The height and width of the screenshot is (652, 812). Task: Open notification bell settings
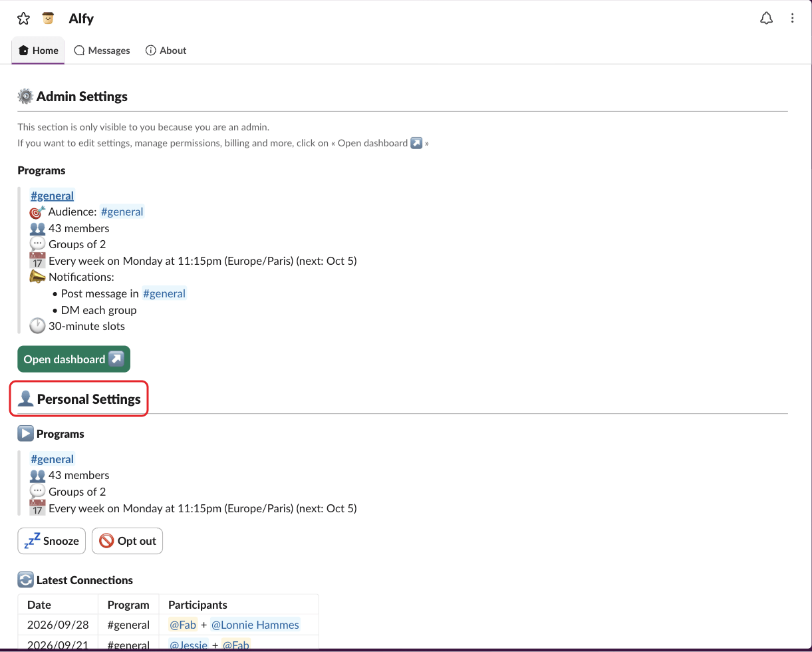coord(766,19)
